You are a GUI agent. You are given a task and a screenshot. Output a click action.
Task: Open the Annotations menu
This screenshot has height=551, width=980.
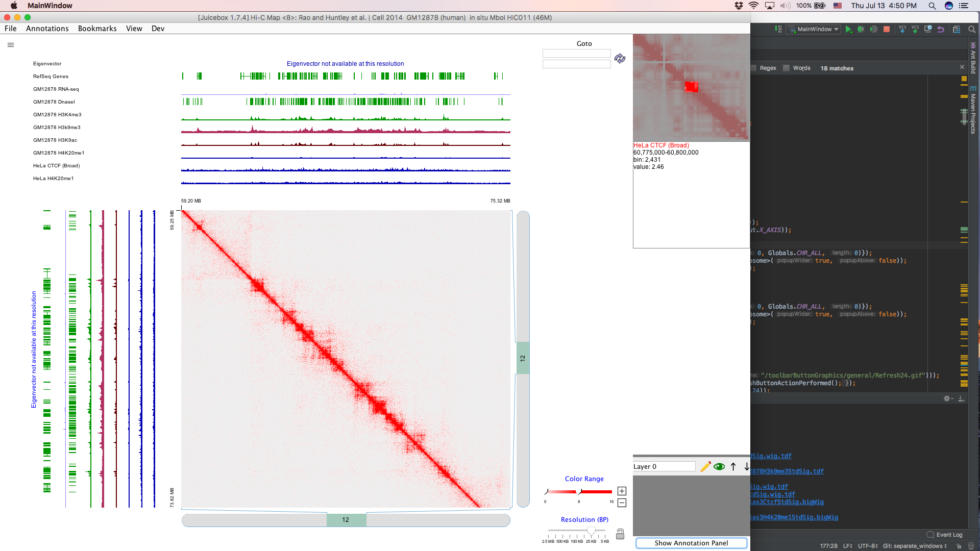point(47,29)
